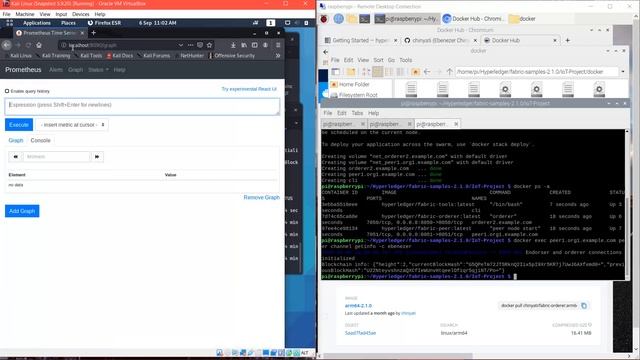
Task: Click arm64-2.1.0 tag link on Docker Hub
Action: pyautogui.click(x=358, y=306)
